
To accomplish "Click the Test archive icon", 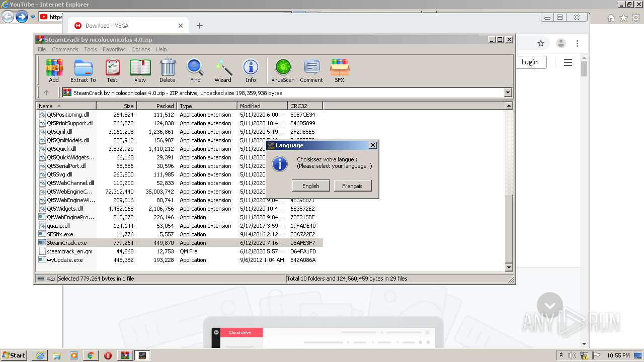I will [x=112, y=70].
